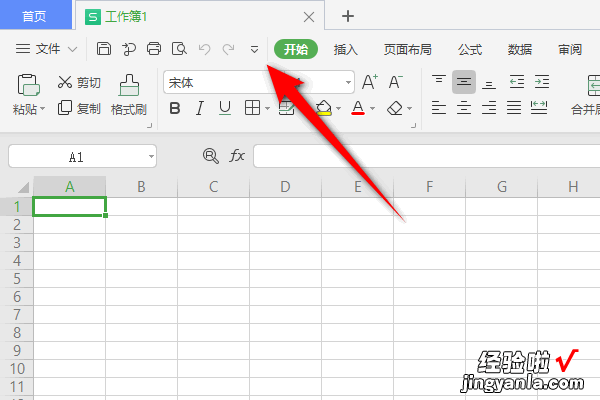Open fill color dropdown arrow
Screen dimensions: 600x400
tap(338, 109)
